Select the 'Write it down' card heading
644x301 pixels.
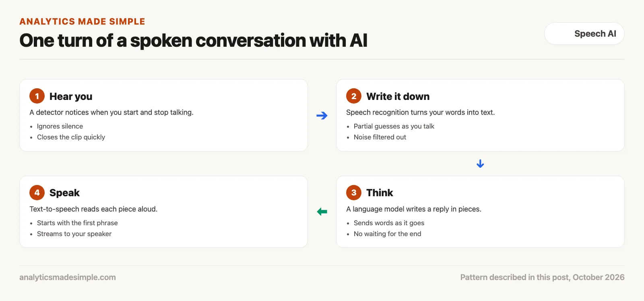[398, 96]
